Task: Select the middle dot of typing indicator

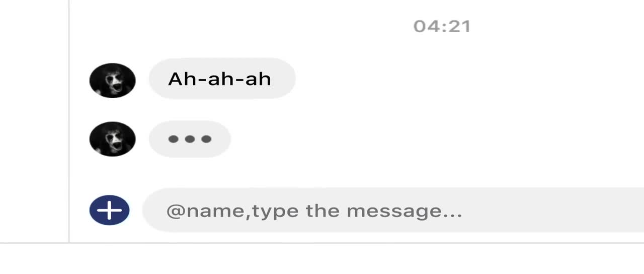Action: pyautogui.click(x=190, y=139)
